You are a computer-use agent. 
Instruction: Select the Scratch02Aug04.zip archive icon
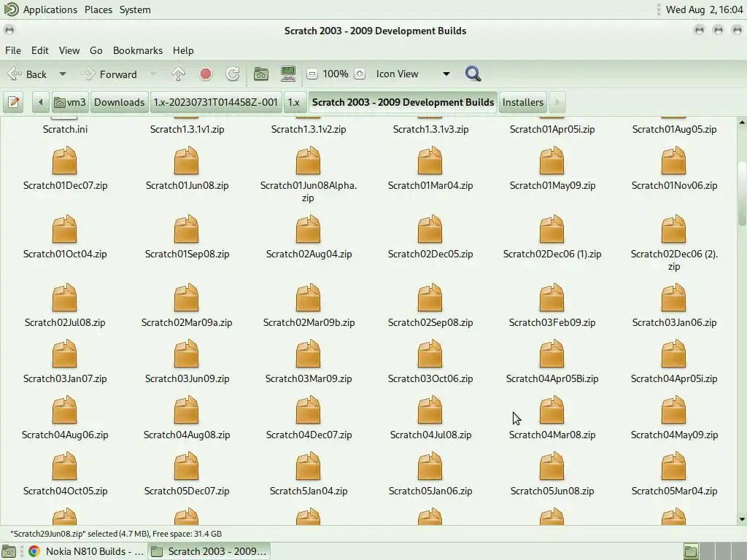309,230
